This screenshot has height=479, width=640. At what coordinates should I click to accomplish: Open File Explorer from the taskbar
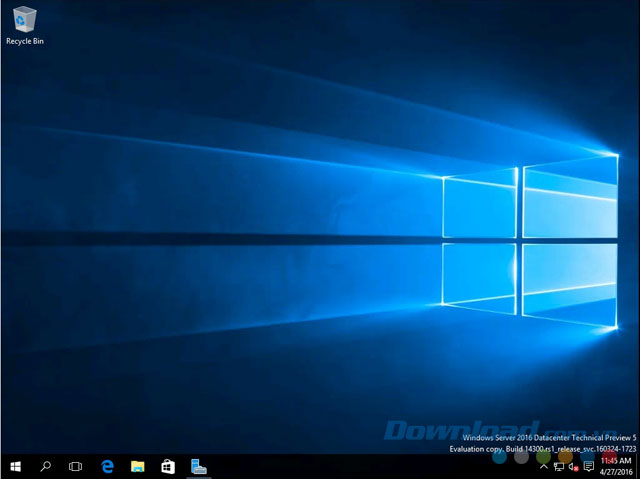(x=138, y=466)
